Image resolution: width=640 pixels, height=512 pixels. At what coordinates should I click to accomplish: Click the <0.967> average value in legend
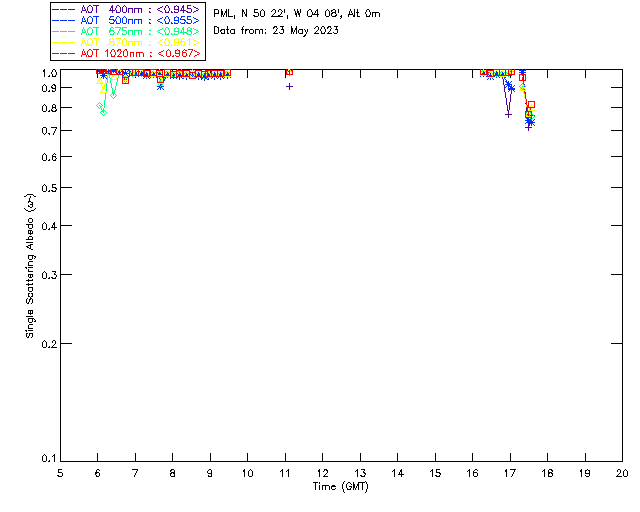179,53
